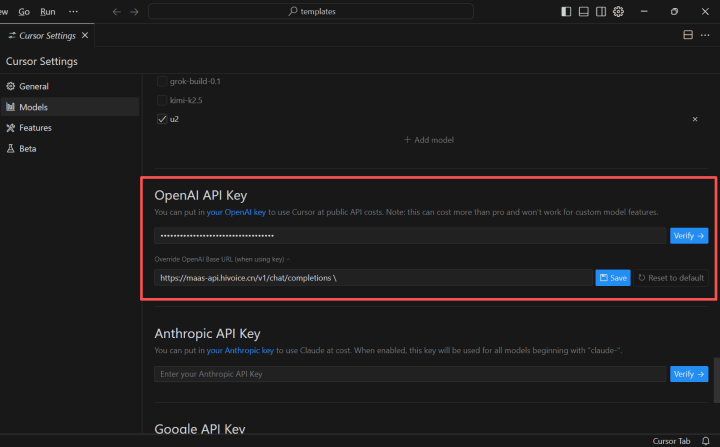The image size is (720, 447).
Task: Open the 'your OpenAI key' link
Action: [x=236, y=212]
